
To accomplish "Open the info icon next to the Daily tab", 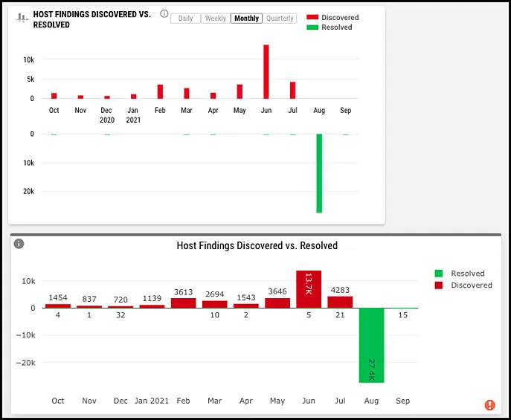I will 164,13.
